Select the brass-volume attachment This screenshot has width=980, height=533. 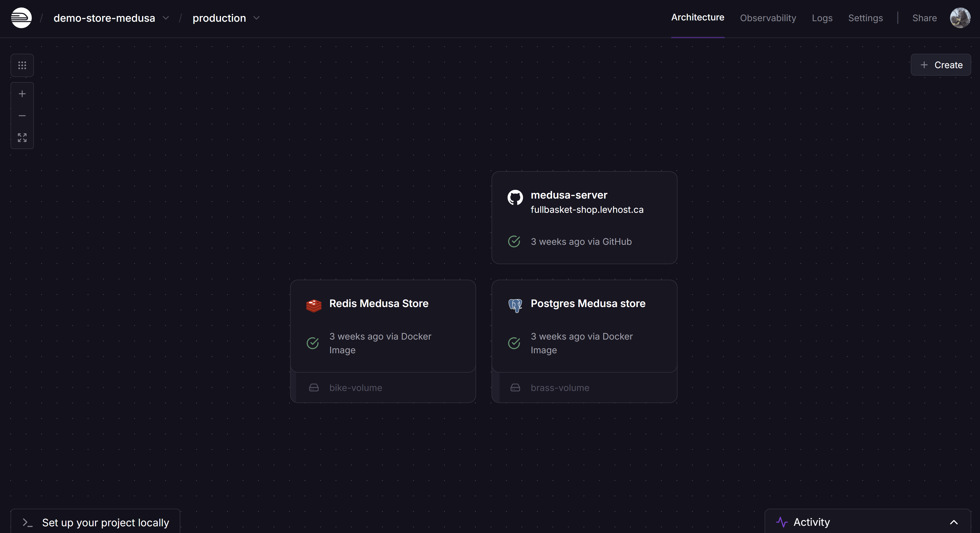[x=560, y=388]
